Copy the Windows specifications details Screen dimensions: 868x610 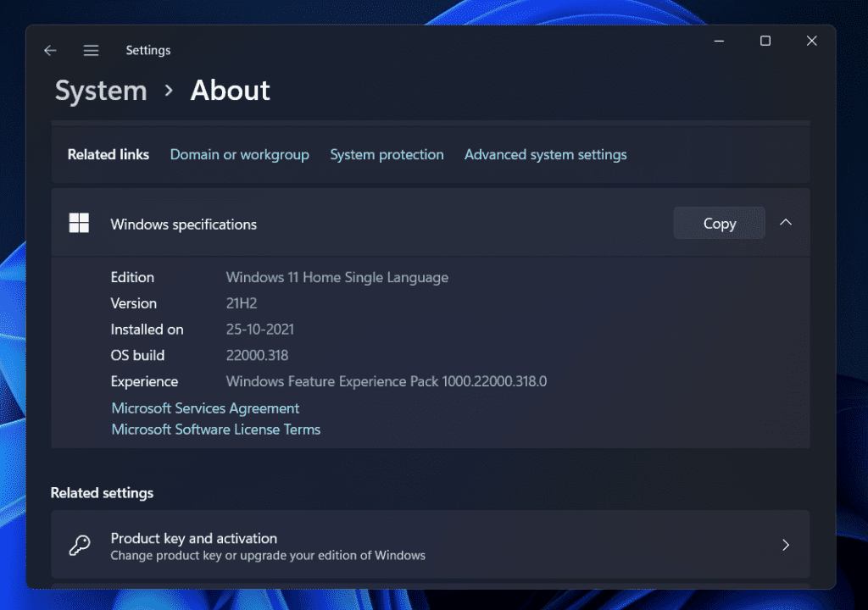pyautogui.click(x=718, y=223)
